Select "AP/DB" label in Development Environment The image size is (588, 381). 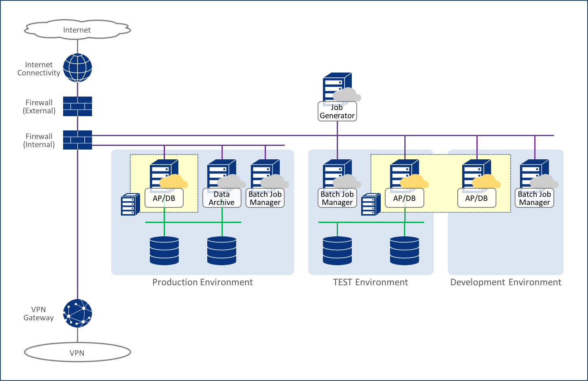pyautogui.click(x=477, y=198)
